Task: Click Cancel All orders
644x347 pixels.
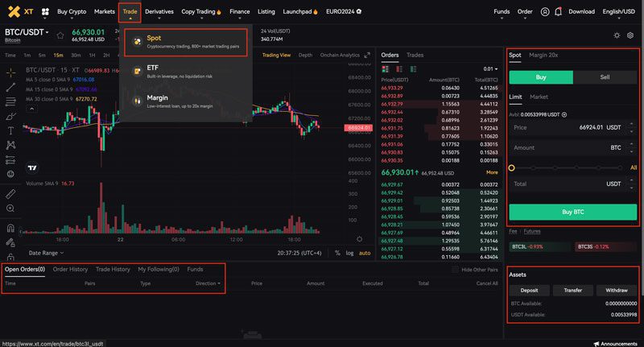Action: pos(487,283)
